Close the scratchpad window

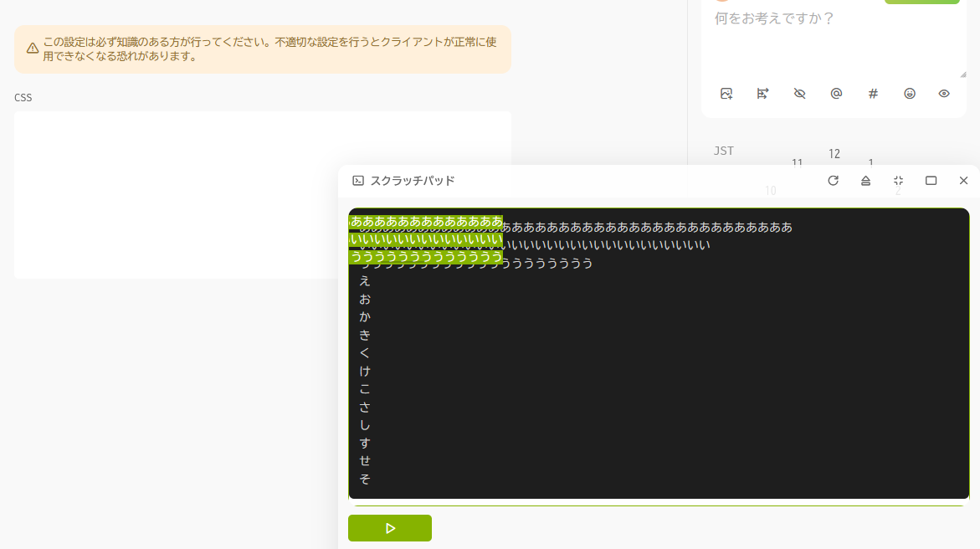point(963,180)
